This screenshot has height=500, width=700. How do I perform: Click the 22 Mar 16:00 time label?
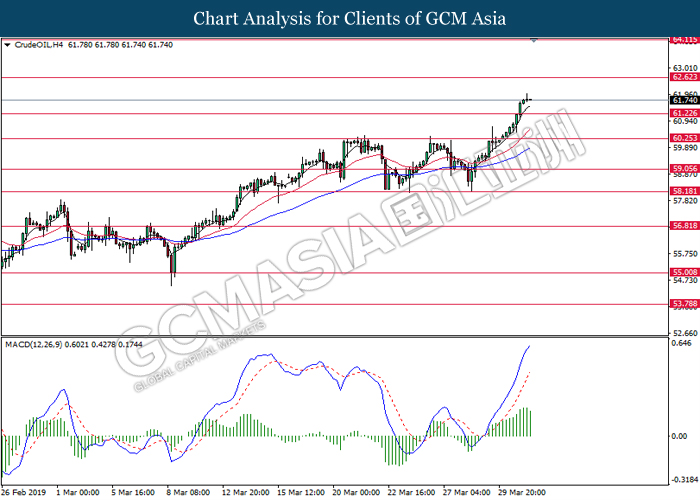tap(412, 492)
